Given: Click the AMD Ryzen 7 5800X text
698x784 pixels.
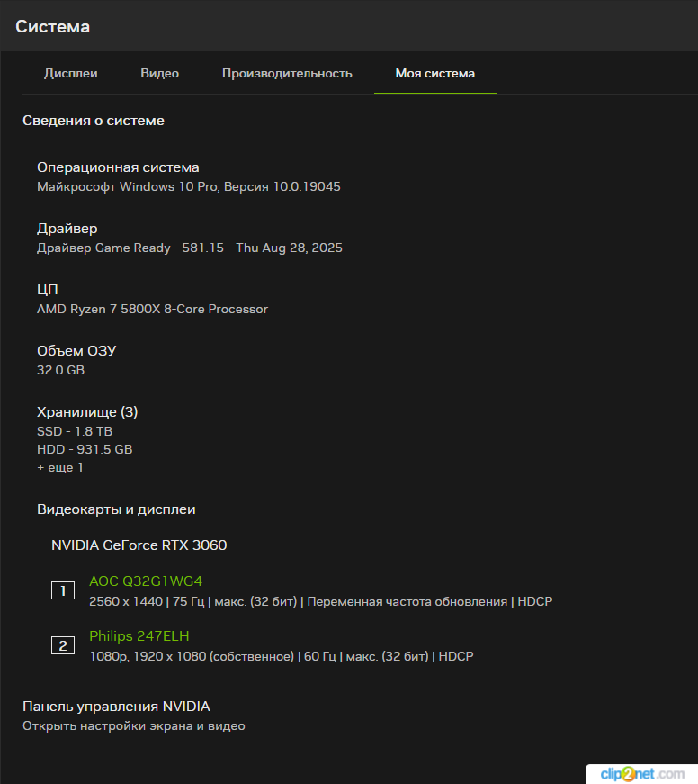Looking at the screenshot, I should [x=152, y=309].
